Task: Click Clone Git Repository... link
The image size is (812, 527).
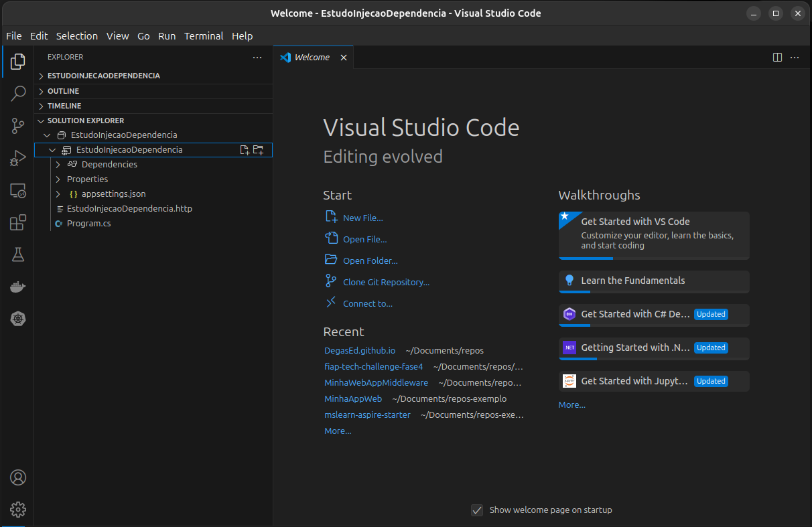Action: pos(387,282)
